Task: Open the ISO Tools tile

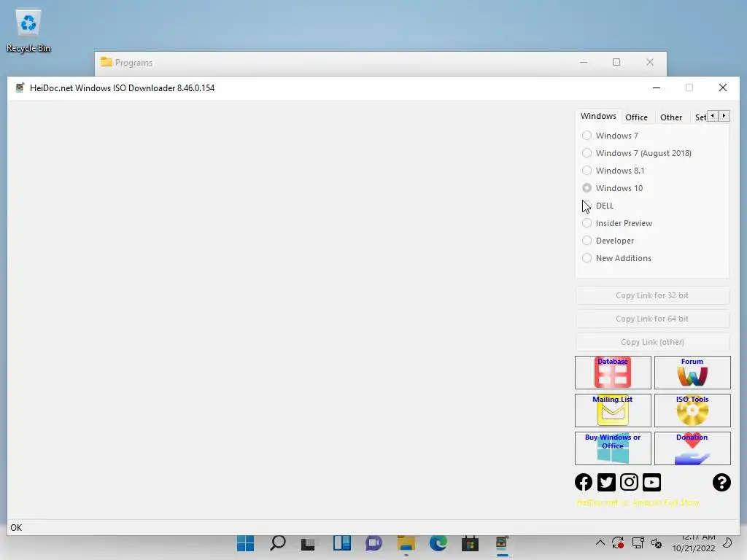Action: pos(692,410)
